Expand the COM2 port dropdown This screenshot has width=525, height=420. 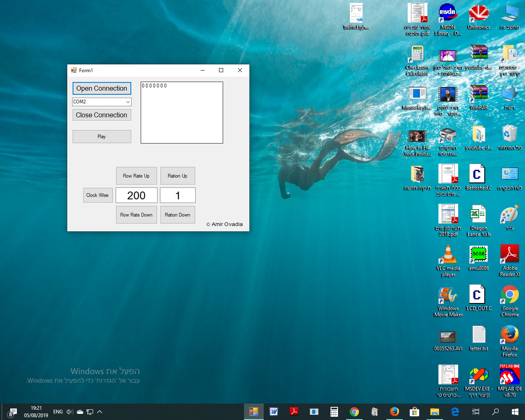point(128,102)
